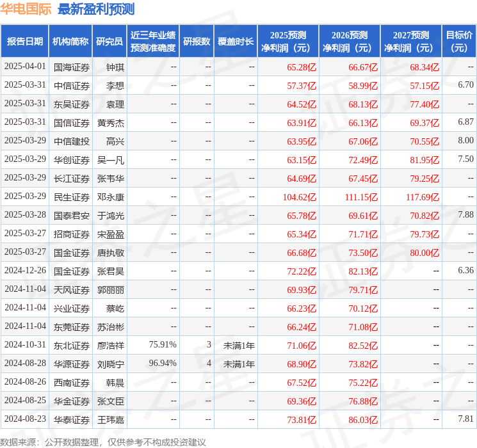Click analyst name 钟琪

coord(115,67)
